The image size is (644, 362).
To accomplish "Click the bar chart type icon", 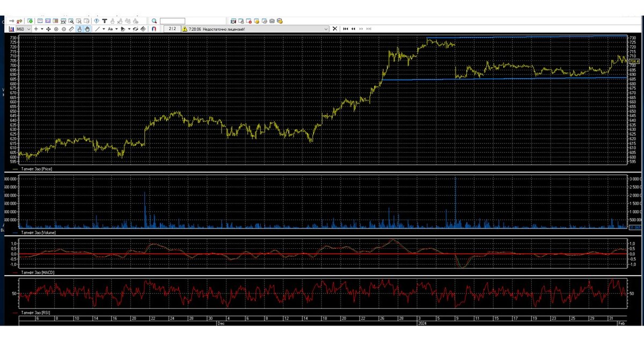I will [x=11, y=29].
